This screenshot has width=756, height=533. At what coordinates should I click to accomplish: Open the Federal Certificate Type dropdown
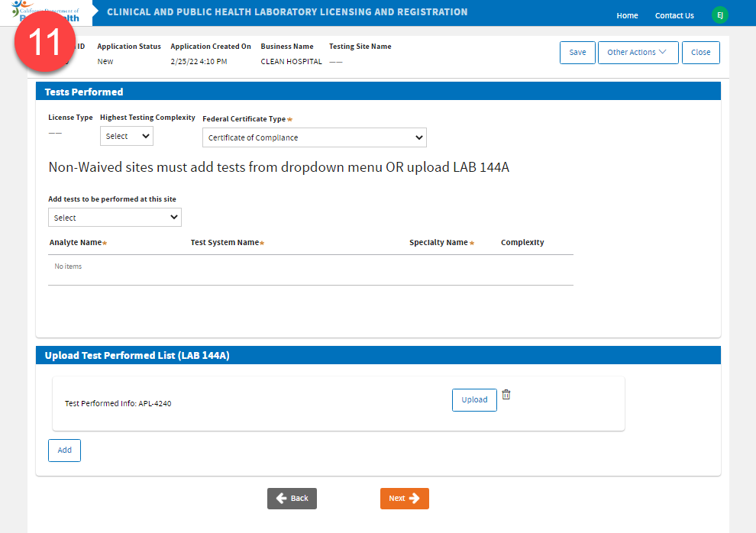tap(315, 137)
